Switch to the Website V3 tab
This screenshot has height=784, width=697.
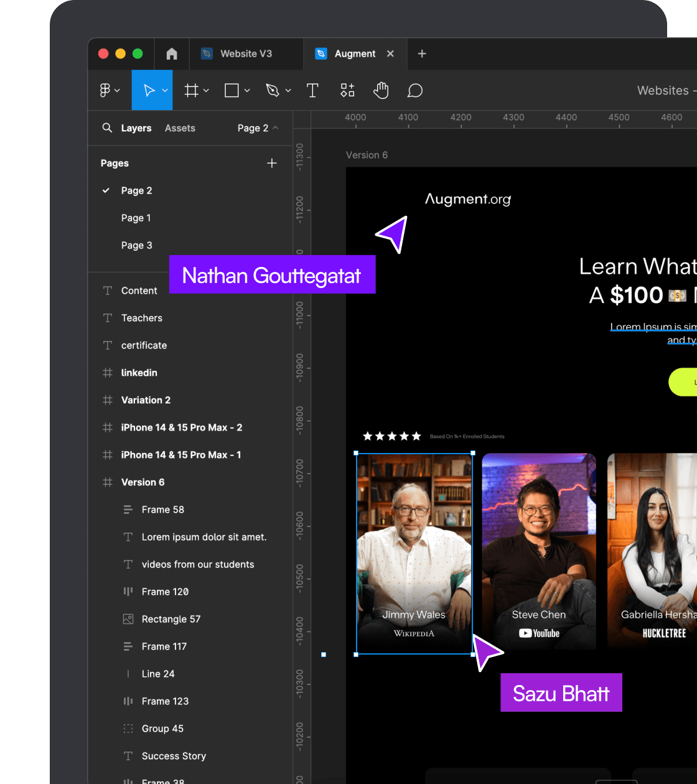pos(246,54)
